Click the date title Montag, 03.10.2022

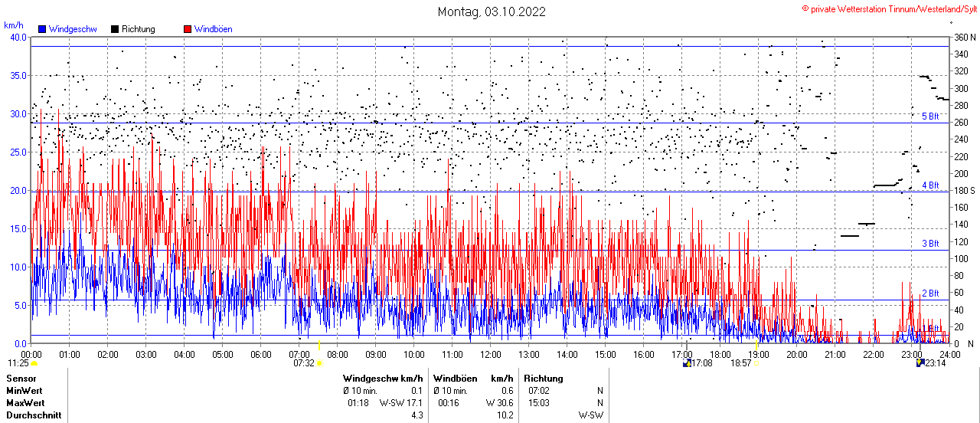(x=492, y=11)
